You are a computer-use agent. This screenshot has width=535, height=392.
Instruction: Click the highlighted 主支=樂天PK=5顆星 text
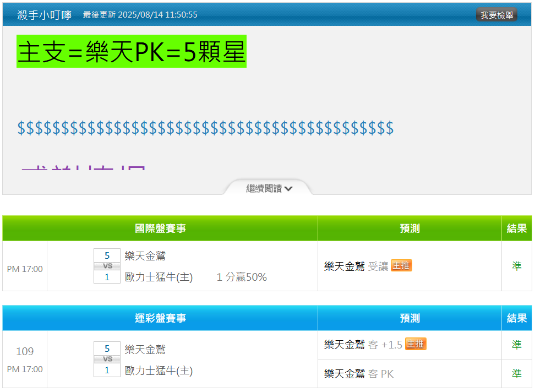(132, 51)
